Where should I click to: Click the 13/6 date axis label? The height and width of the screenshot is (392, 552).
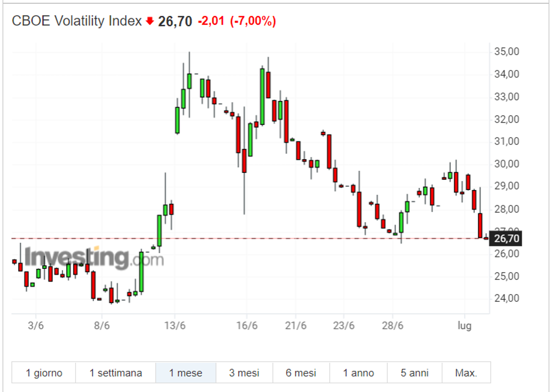pyautogui.click(x=175, y=325)
